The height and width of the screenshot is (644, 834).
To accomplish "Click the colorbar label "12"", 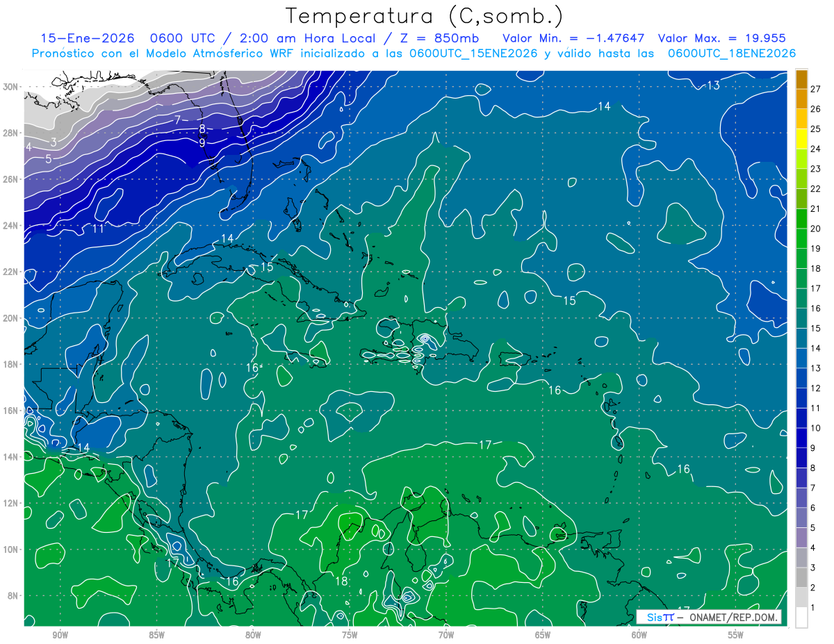I will [816, 388].
